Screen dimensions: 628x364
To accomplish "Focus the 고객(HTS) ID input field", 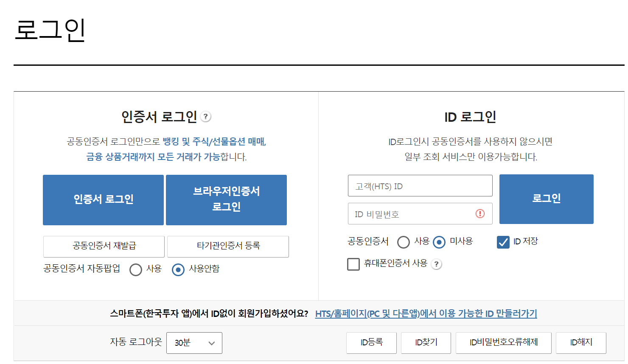I will coord(420,185).
